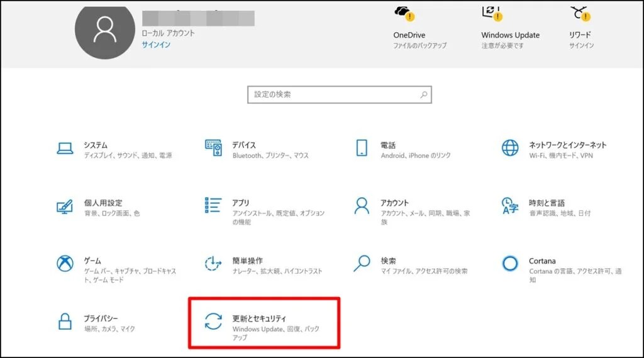The height and width of the screenshot is (358, 644).
Task: Open the Windows Update header label
Action: pos(511,35)
